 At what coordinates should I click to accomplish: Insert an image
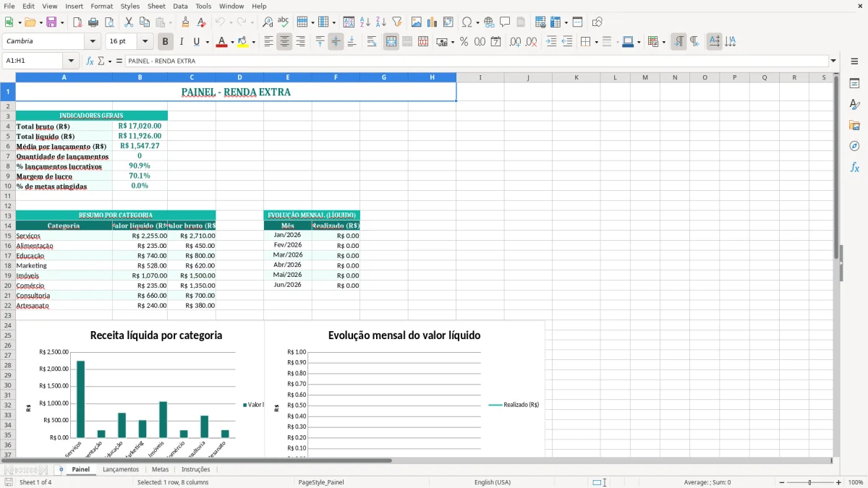[x=417, y=22]
